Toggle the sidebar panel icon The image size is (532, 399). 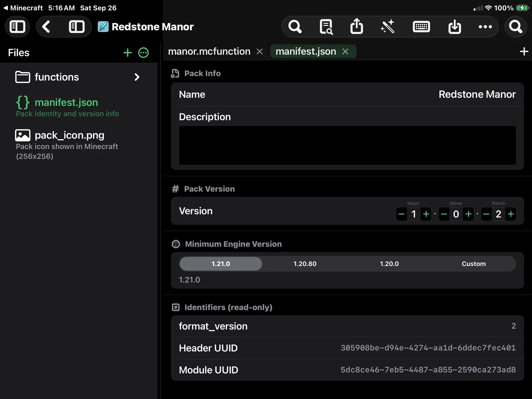[x=17, y=27]
